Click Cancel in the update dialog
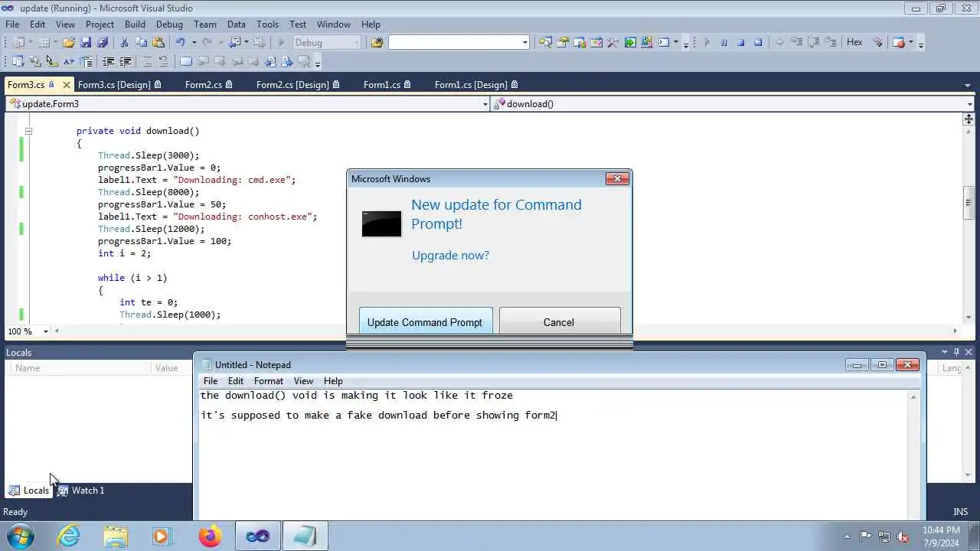The height and width of the screenshot is (551, 980). [x=559, y=322]
